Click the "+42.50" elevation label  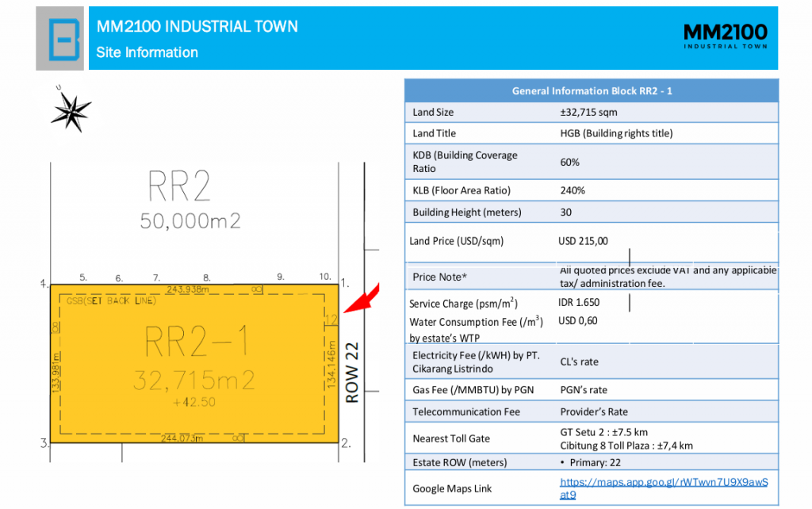(x=194, y=402)
